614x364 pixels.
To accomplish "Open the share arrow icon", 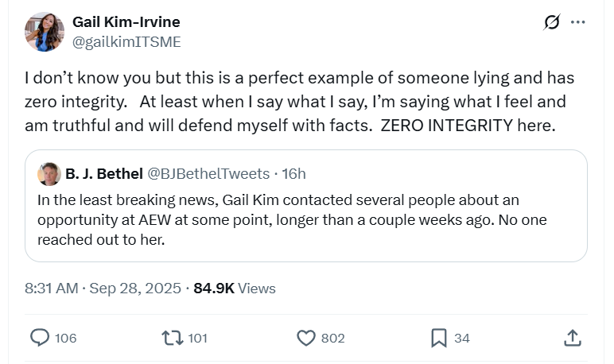I will click(x=572, y=338).
